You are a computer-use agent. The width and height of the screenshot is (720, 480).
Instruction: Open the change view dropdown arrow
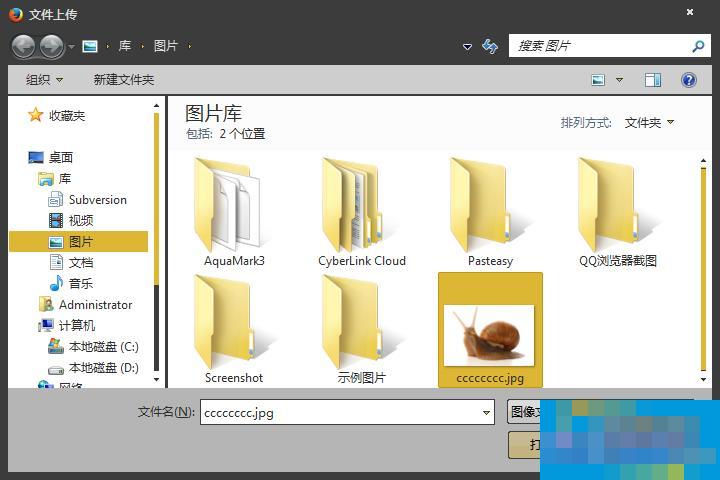[x=619, y=80]
